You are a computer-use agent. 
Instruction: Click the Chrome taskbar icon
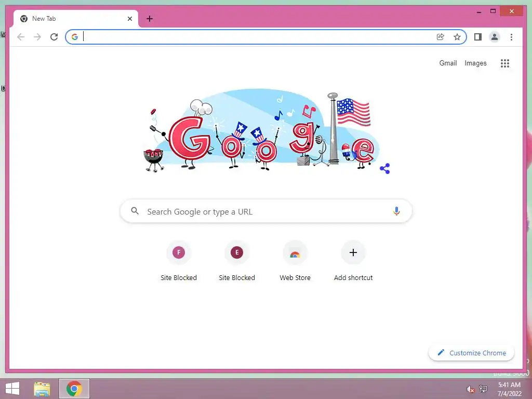click(x=74, y=389)
